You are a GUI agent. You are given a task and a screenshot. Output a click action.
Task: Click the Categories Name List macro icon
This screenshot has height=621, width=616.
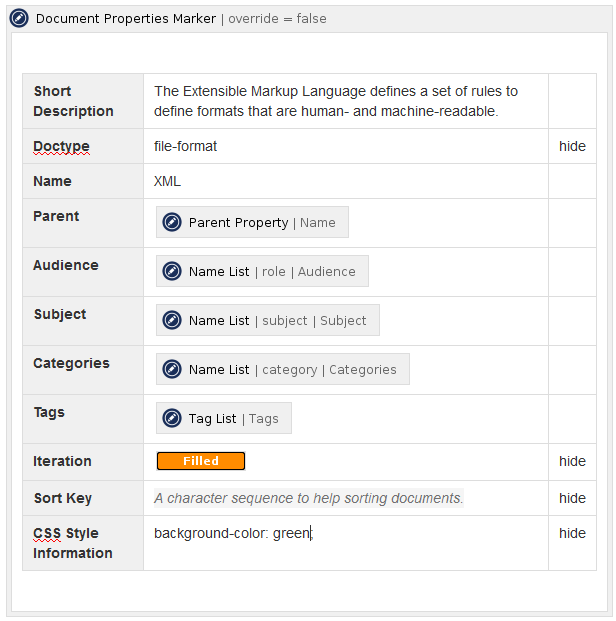coord(172,369)
